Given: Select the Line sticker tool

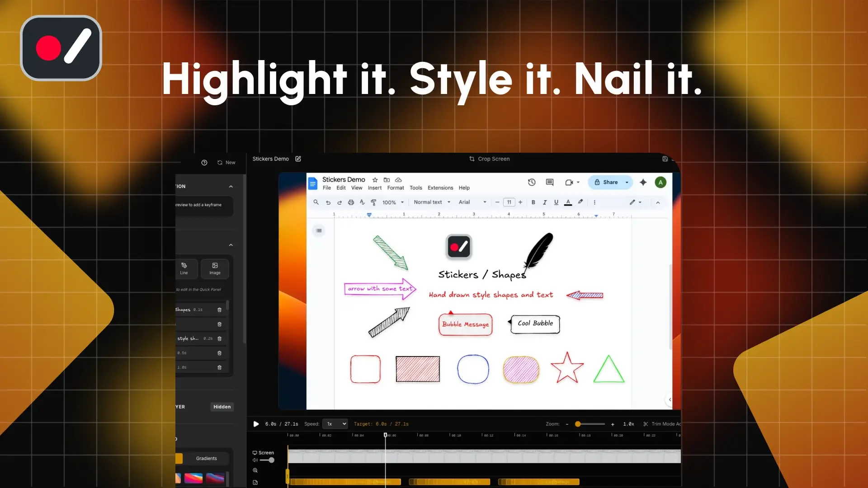Looking at the screenshot, I should pos(184,268).
